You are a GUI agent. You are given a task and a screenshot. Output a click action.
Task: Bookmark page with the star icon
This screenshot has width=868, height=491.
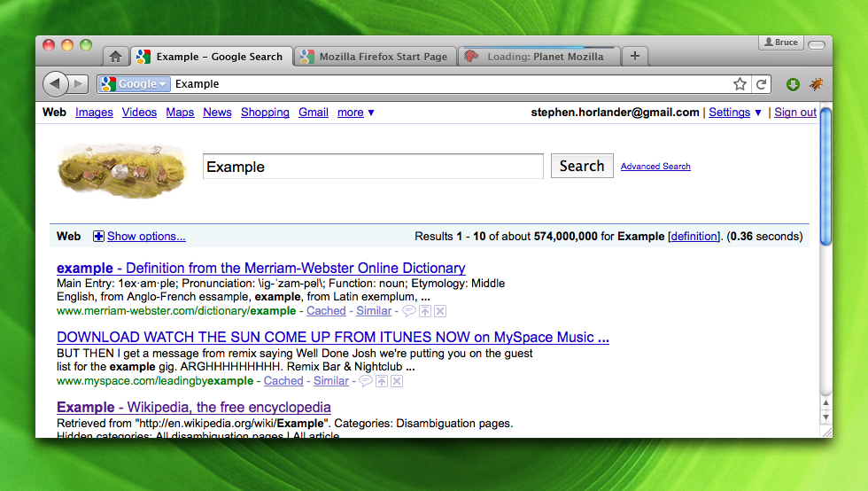[x=740, y=84]
